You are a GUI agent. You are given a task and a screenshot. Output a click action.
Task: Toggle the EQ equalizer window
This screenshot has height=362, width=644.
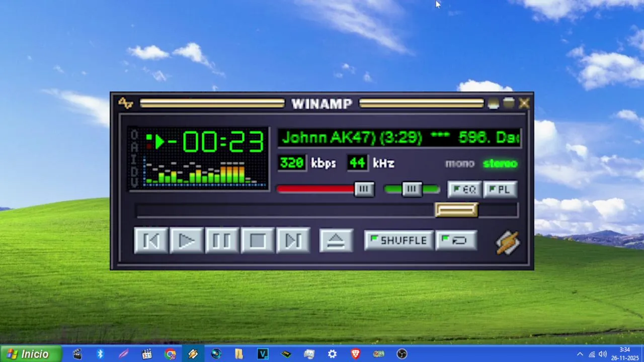coord(464,190)
